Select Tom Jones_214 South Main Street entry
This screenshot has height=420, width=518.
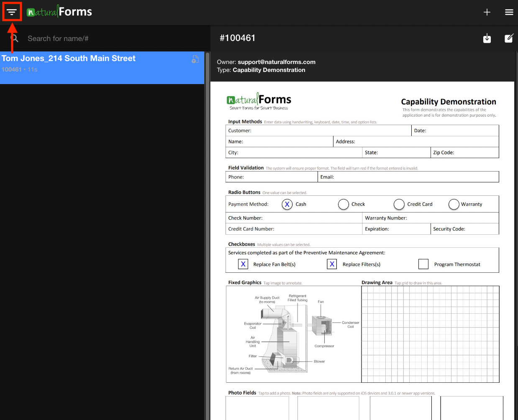pos(102,68)
